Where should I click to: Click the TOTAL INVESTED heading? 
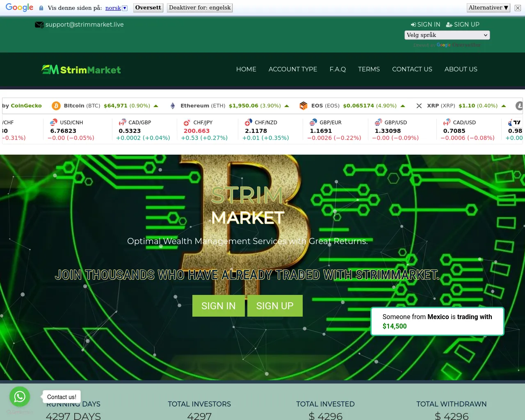[x=325, y=404]
